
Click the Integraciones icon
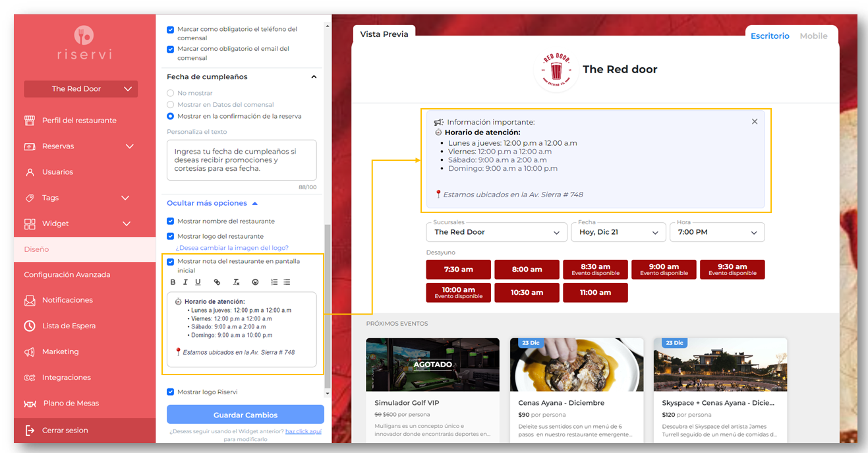click(x=30, y=378)
